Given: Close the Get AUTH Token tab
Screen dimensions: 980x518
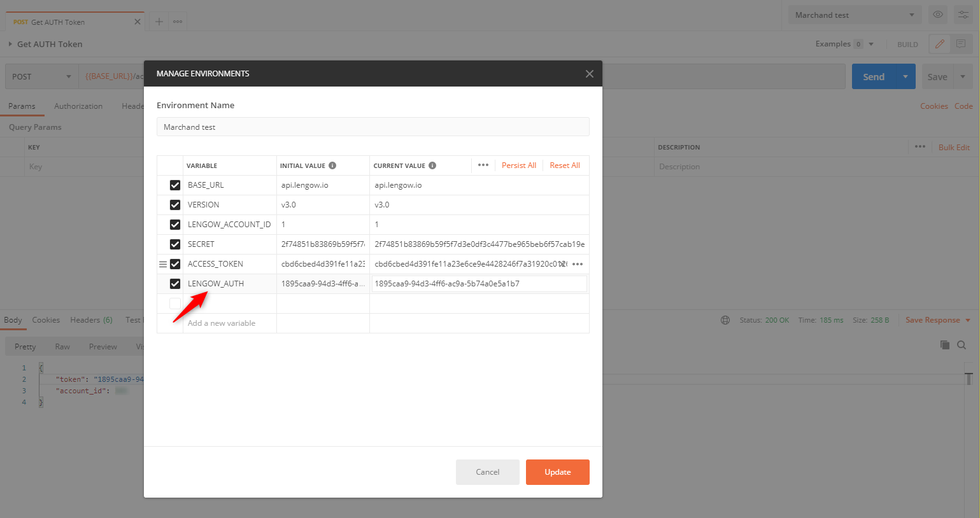Looking at the screenshot, I should 138,22.
